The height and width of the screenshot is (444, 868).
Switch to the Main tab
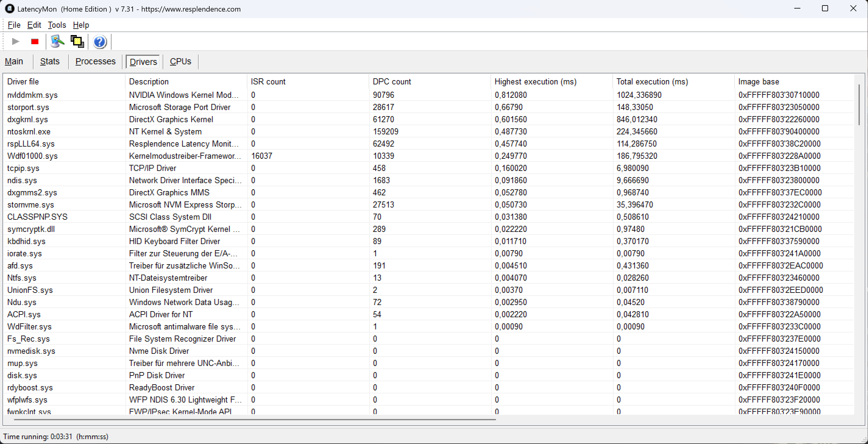(14, 61)
